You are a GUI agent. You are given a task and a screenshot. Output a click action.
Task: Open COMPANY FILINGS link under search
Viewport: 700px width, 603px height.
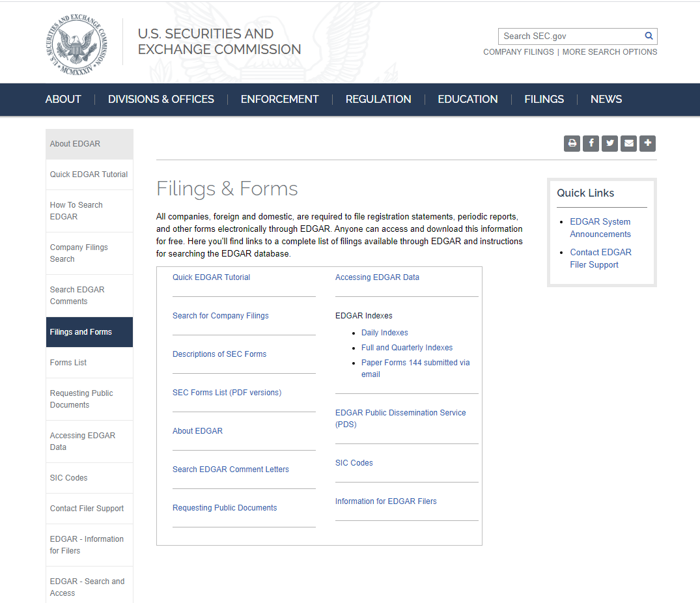[x=518, y=52]
